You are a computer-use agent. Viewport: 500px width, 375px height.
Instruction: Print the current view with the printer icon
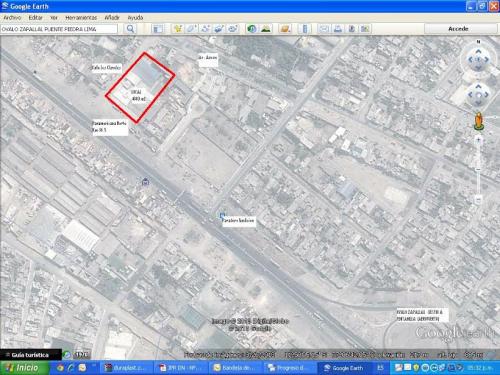tap(338, 29)
